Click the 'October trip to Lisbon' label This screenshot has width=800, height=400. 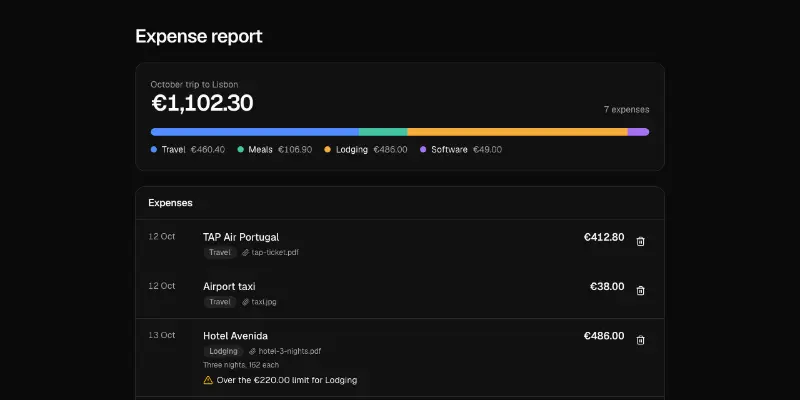tap(194, 85)
